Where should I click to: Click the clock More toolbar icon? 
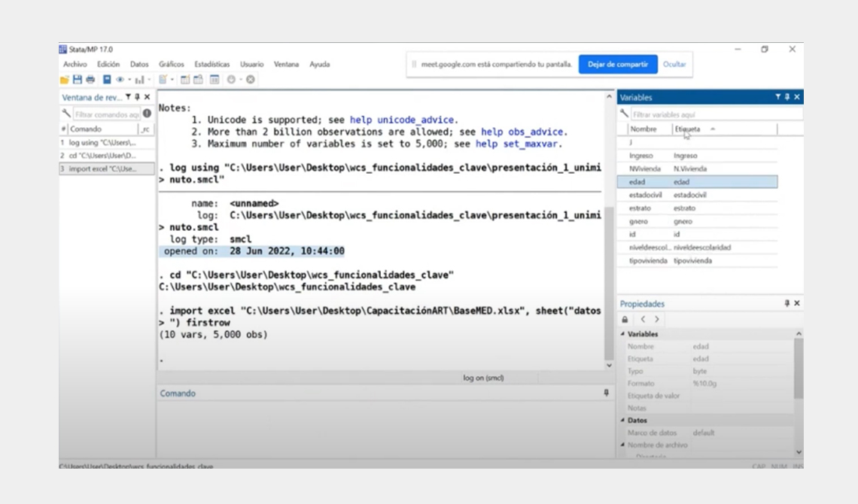pos(232,80)
